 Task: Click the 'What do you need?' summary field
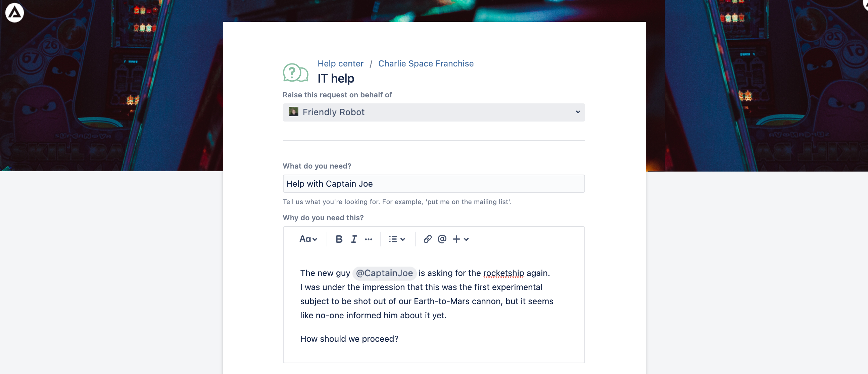(x=434, y=184)
